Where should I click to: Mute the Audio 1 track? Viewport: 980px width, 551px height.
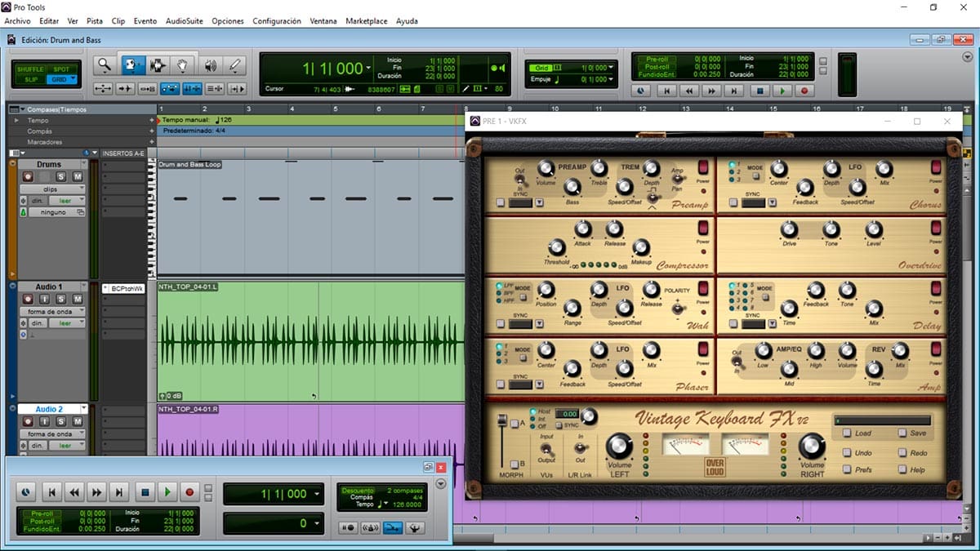[77, 300]
